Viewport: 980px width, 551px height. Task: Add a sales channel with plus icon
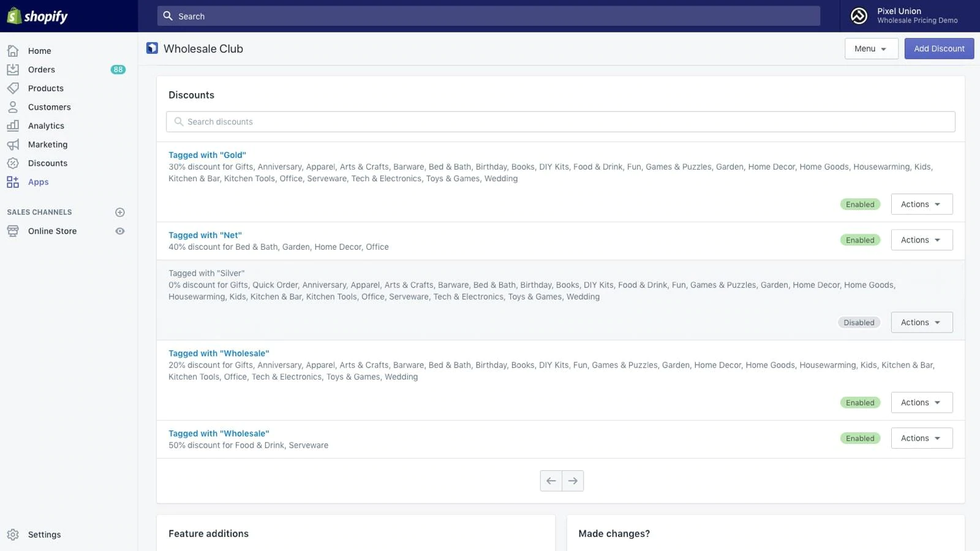coord(120,212)
